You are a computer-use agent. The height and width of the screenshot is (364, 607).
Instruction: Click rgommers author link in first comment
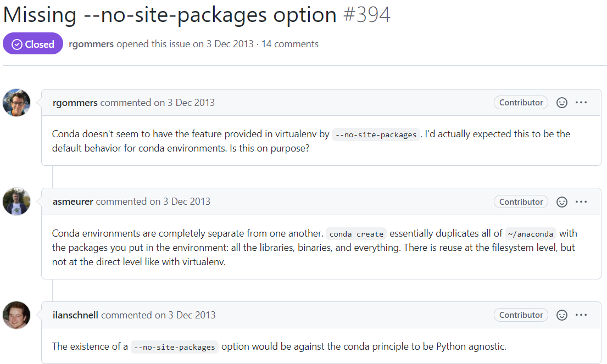pos(75,103)
